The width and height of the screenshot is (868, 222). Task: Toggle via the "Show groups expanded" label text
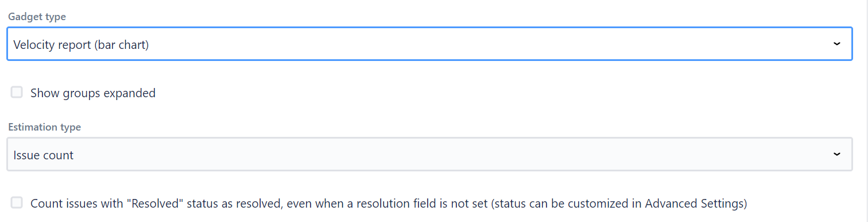click(x=93, y=93)
